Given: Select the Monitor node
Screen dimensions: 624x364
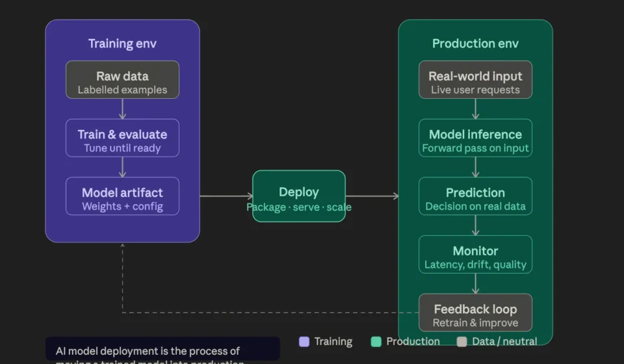Looking at the screenshot, I should pos(475,254).
